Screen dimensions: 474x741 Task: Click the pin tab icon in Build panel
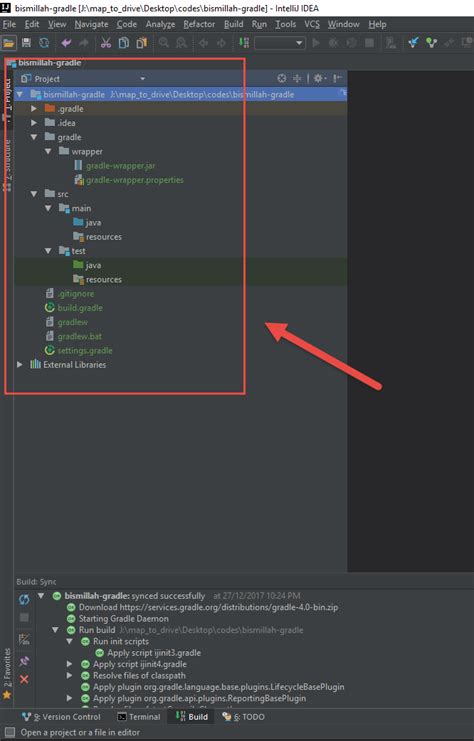(x=24, y=661)
